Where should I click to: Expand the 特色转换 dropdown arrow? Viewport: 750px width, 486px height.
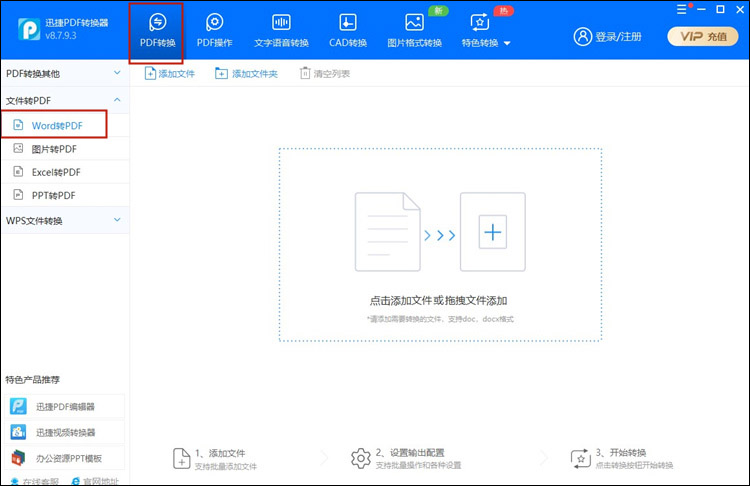point(507,44)
